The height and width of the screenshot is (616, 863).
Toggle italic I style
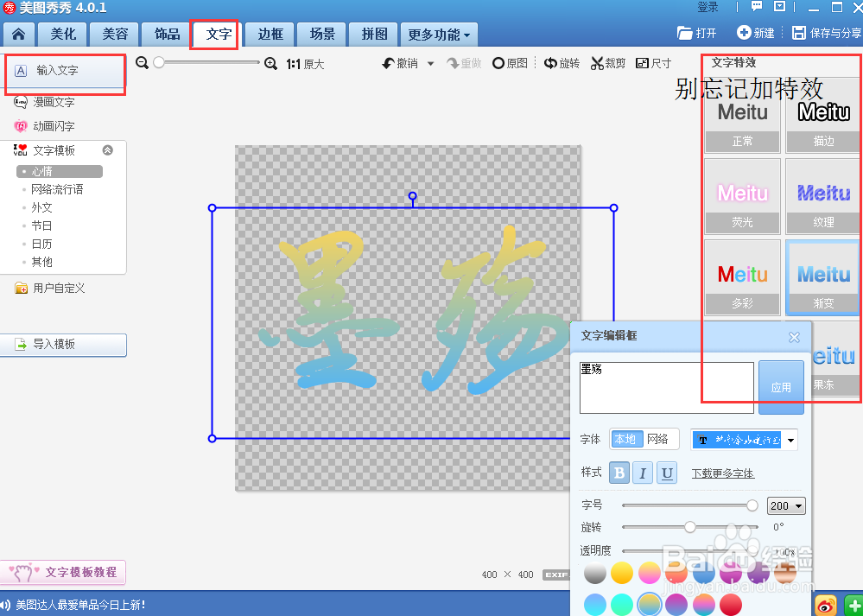pos(643,473)
